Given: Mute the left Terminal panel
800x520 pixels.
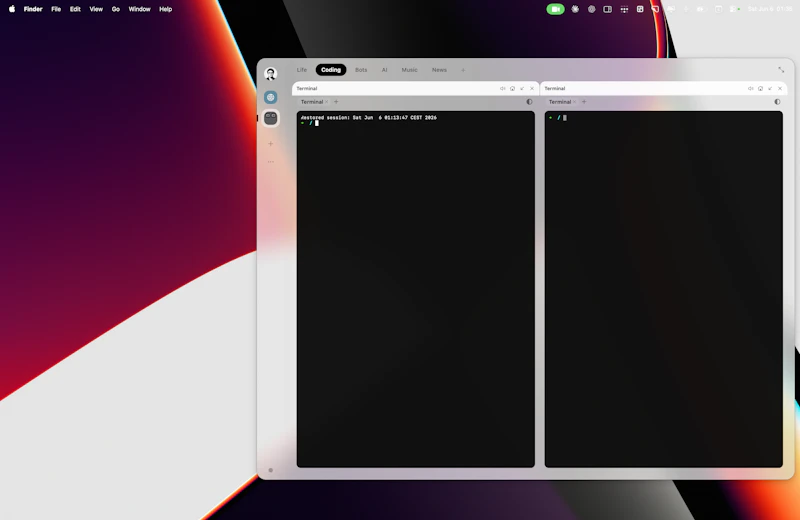Looking at the screenshot, I should 503,88.
